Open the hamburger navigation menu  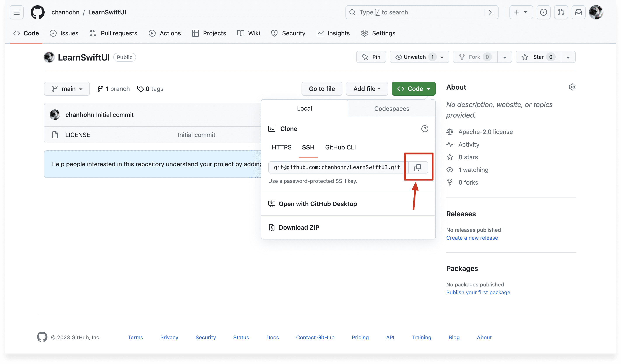17,12
